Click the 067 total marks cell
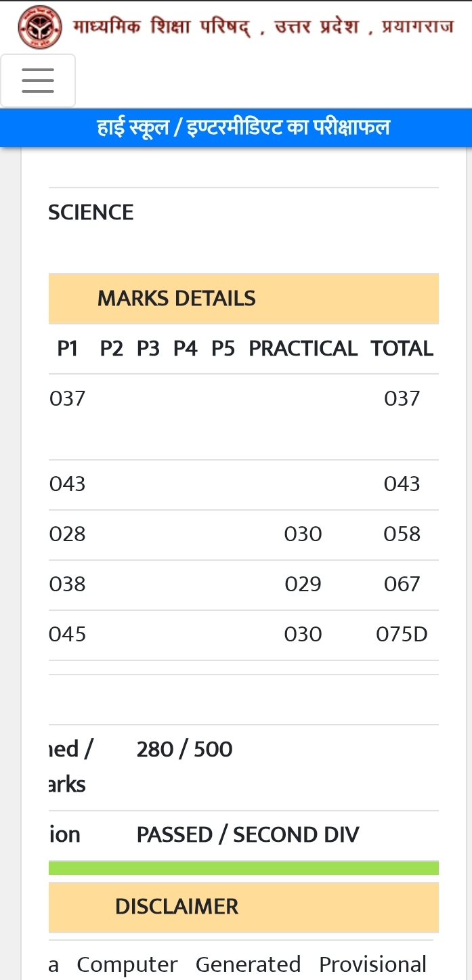Viewport: 472px width, 980px height. [402, 584]
